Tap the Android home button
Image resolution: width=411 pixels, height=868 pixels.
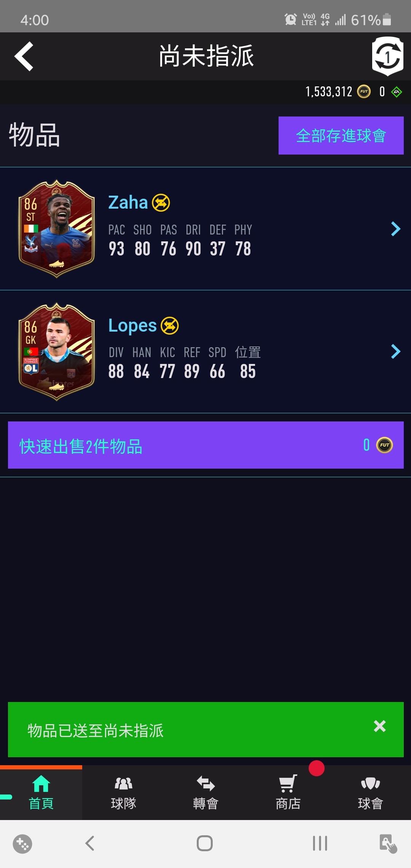tap(205, 843)
